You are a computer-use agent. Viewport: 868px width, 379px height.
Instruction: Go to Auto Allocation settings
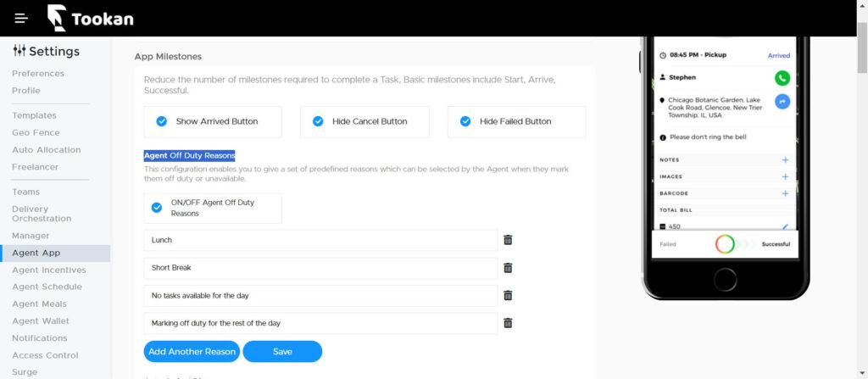tap(47, 149)
